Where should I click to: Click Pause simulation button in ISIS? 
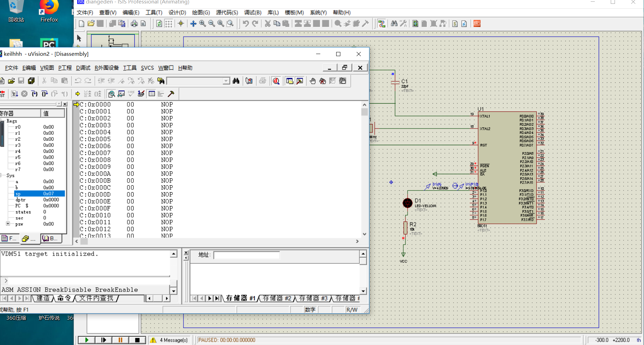pos(120,340)
